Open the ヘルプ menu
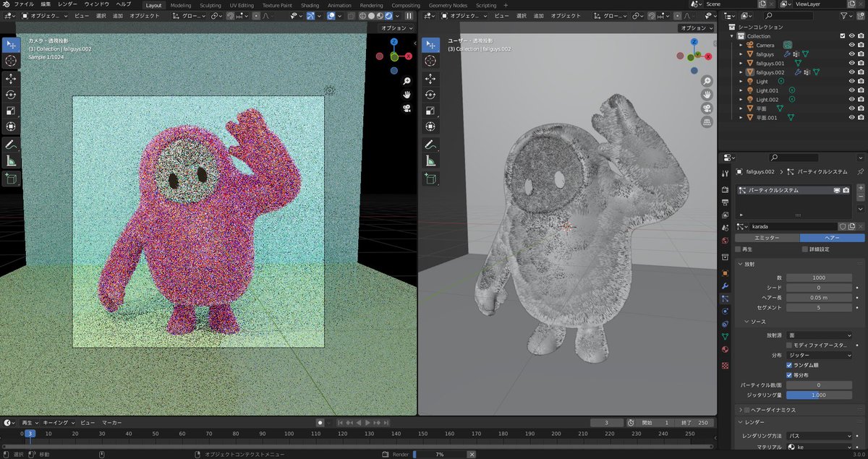868x459 pixels. tap(124, 4)
